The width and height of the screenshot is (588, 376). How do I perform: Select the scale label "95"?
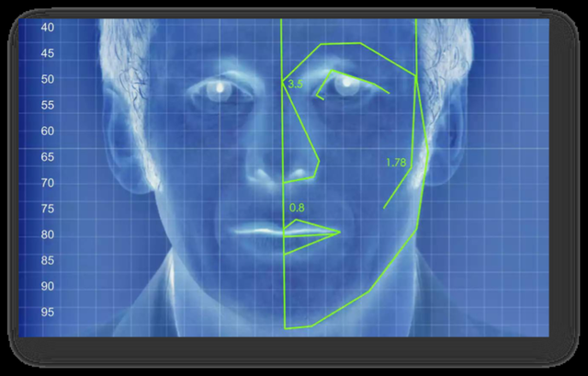pyautogui.click(x=48, y=313)
